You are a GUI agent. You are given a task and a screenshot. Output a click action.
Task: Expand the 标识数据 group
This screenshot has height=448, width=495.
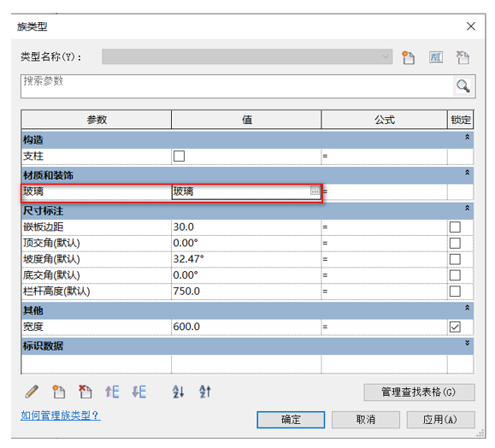468,343
